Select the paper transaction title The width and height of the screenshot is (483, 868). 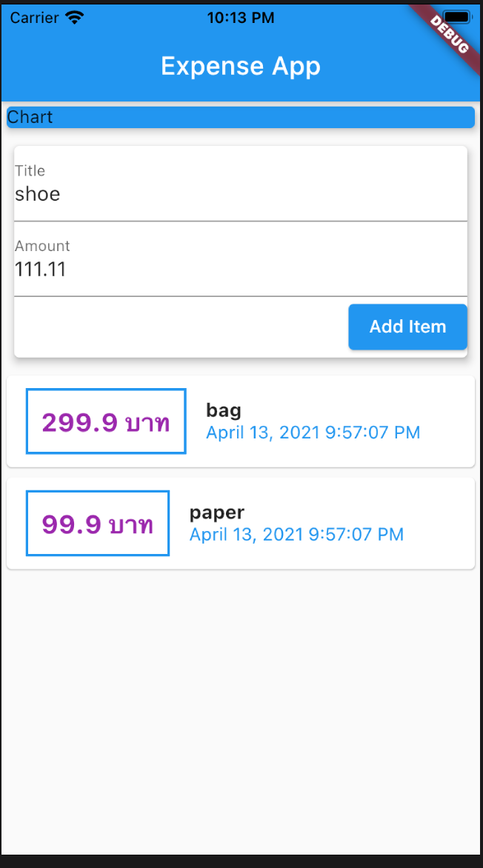coord(217,513)
